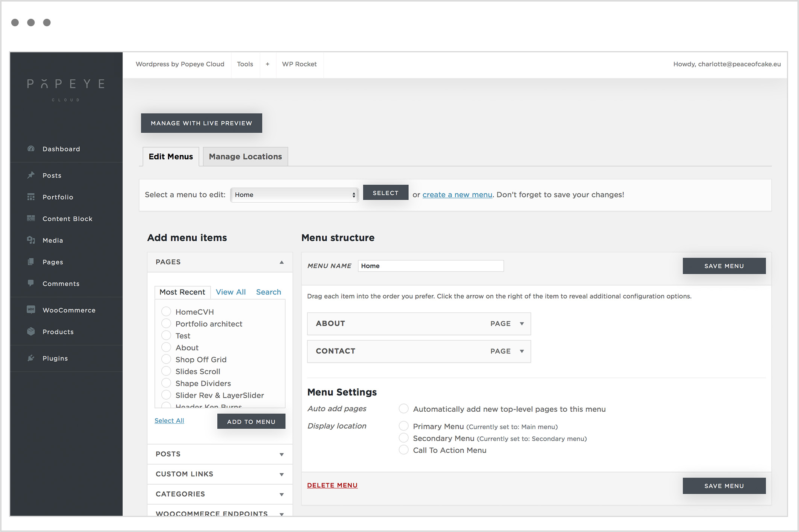Screen dimensions: 799x532
Task: Open the select a menu to edit dropdown
Action: click(294, 195)
